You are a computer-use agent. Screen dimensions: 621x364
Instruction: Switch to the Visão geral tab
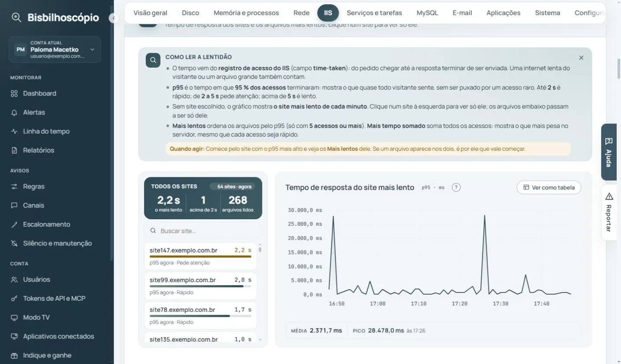(x=150, y=13)
